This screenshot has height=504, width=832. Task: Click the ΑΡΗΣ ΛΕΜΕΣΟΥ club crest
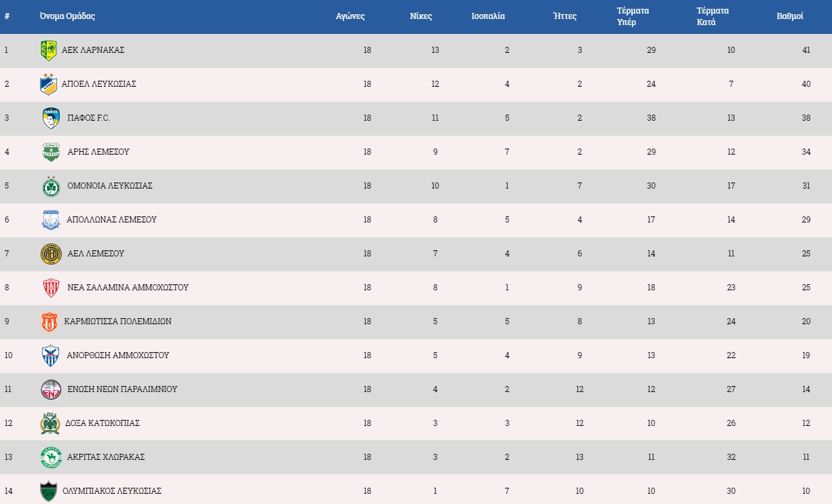pyautogui.click(x=51, y=152)
